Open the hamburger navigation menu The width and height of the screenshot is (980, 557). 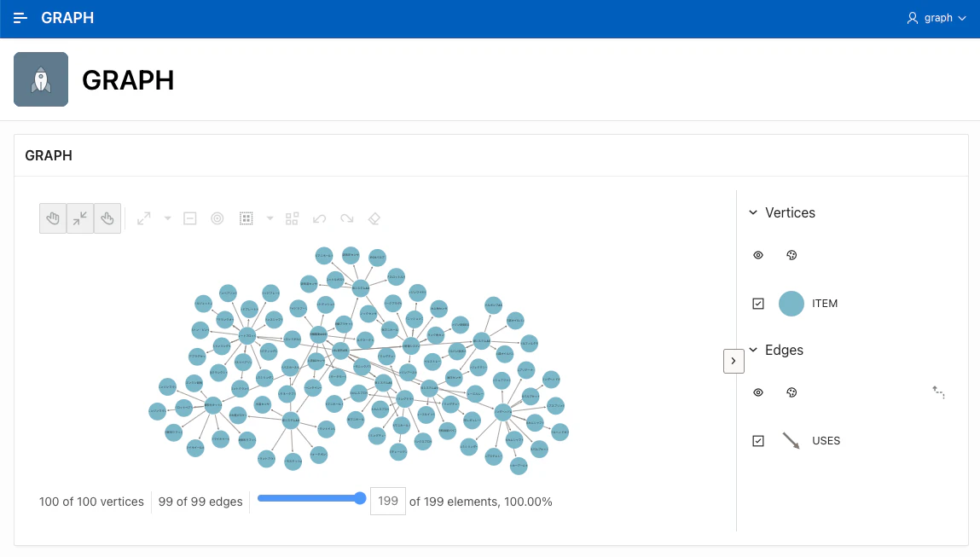pyautogui.click(x=20, y=18)
